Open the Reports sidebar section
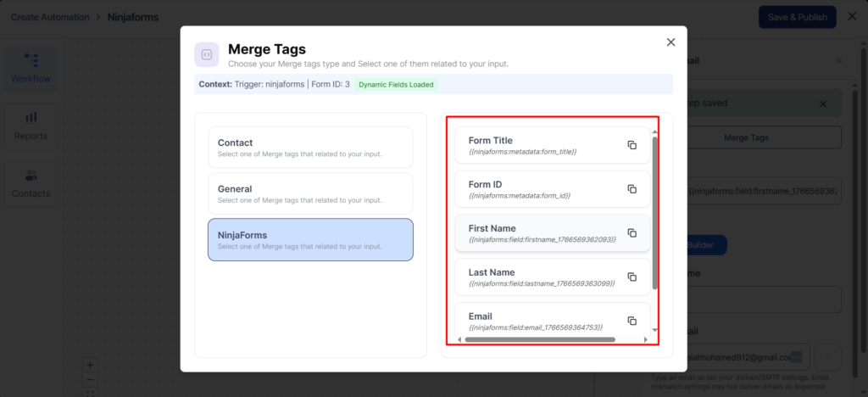The width and height of the screenshot is (868, 397). pyautogui.click(x=31, y=126)
